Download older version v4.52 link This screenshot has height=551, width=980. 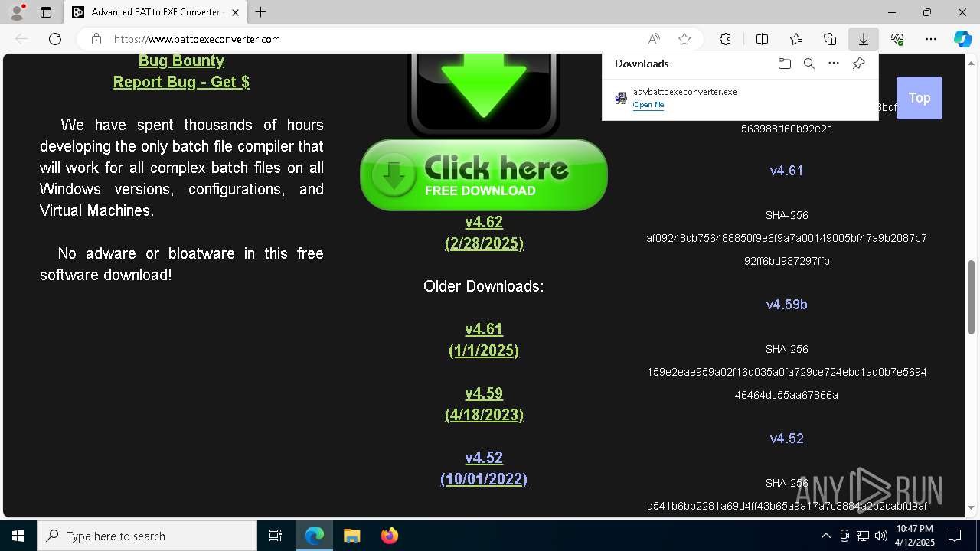tap(484, 468)
